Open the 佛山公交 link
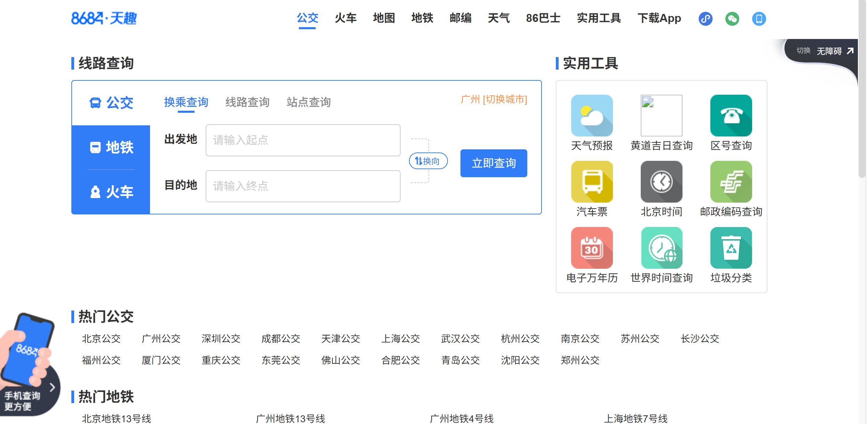868x424 pixels. point(341,360)
